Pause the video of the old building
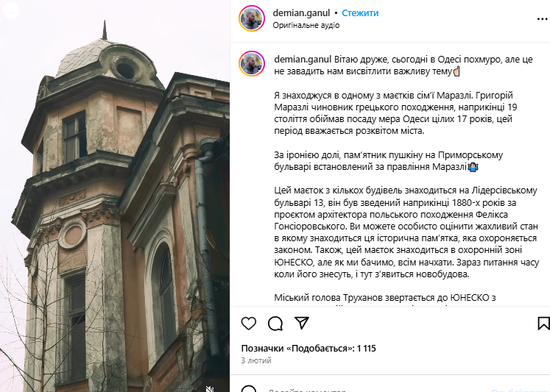The image size is (550, 392). click(x=115, y=196)
